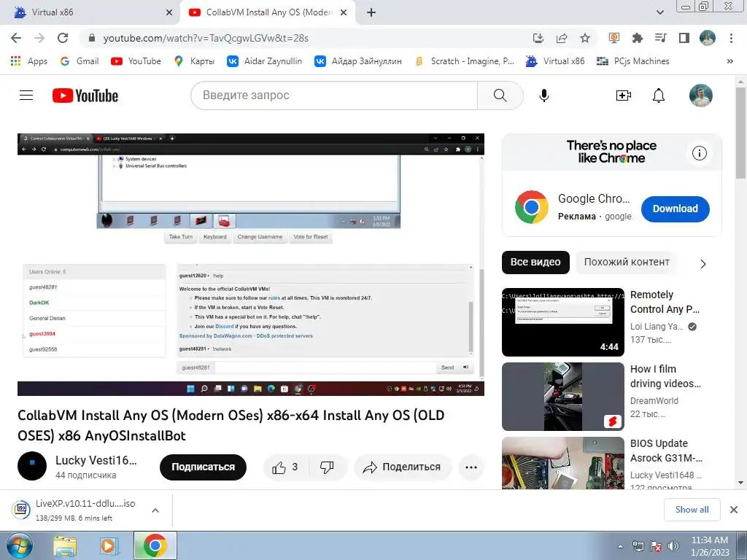The height and width of the screenshot is (560, 747).
Task: Open the video three-dot more actions
Action: (x=471, y=467)
